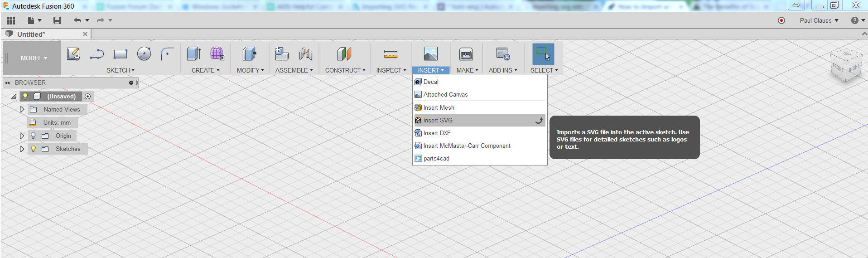The height and width of the screenshot is (258, 868).
Task: Click the Undo arrow
Action: pos(77,20)
